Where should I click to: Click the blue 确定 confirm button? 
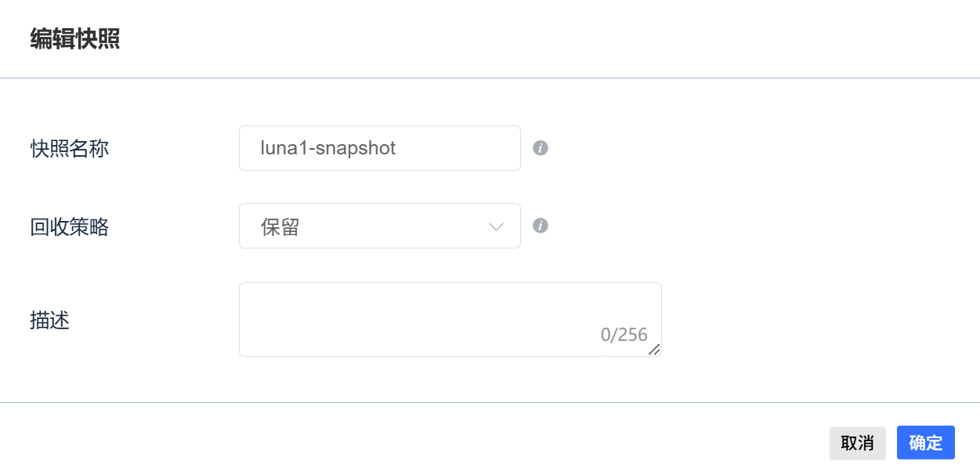[926, 443]
